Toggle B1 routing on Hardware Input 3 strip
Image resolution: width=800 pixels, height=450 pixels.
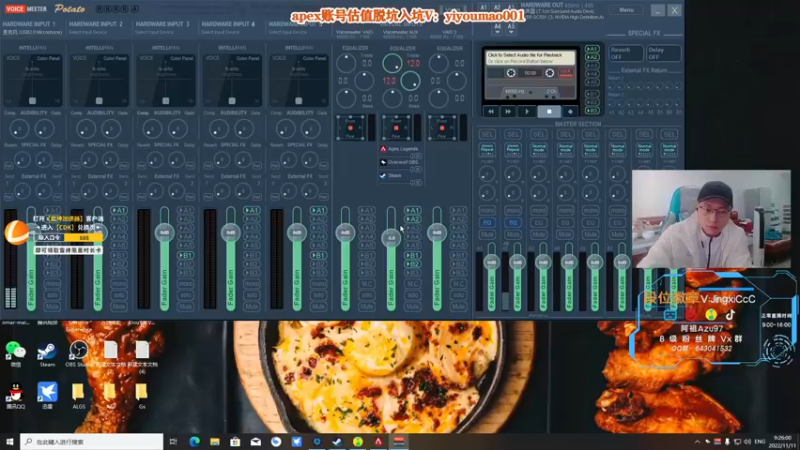point(185,255)
